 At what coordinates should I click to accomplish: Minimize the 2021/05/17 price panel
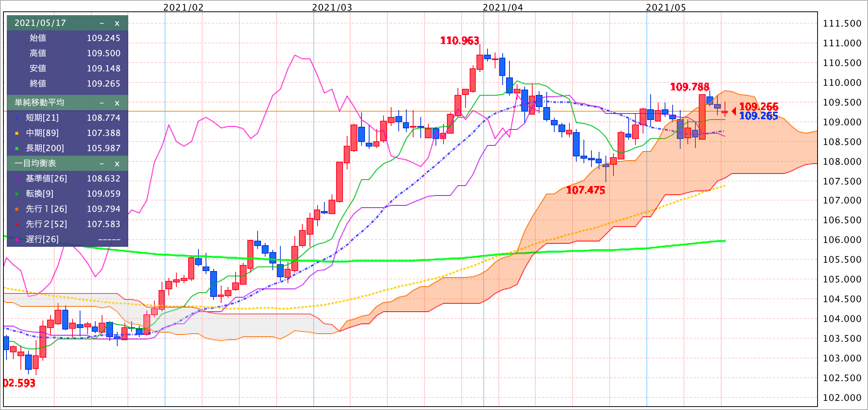click(x=102, y=23)
